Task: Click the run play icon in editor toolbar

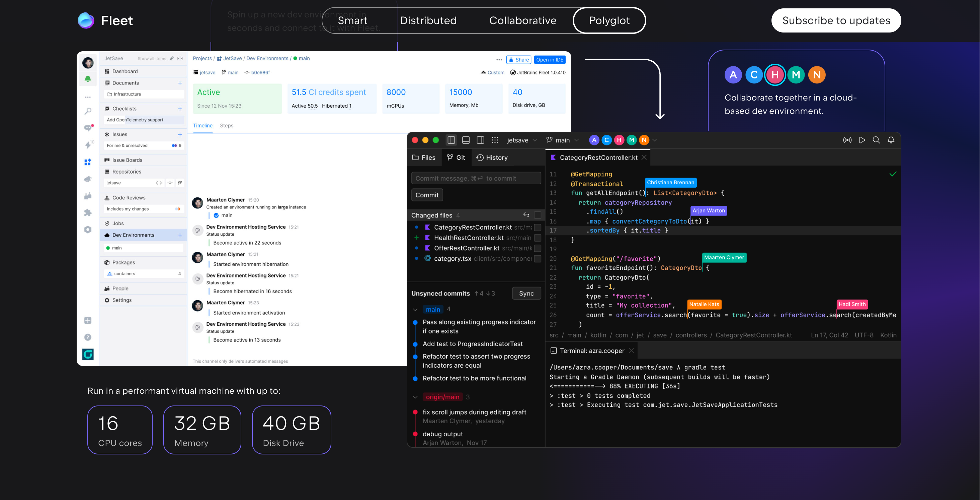Action: 862,140
